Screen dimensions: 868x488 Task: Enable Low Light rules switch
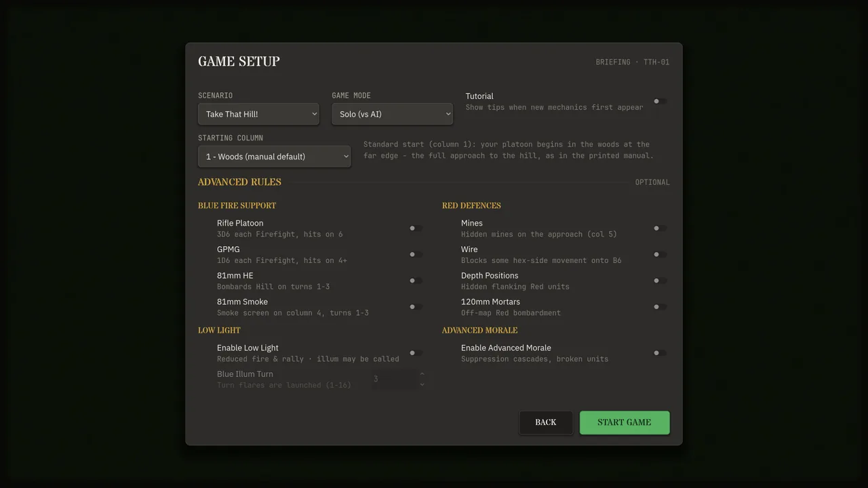(x=416, y=353)
